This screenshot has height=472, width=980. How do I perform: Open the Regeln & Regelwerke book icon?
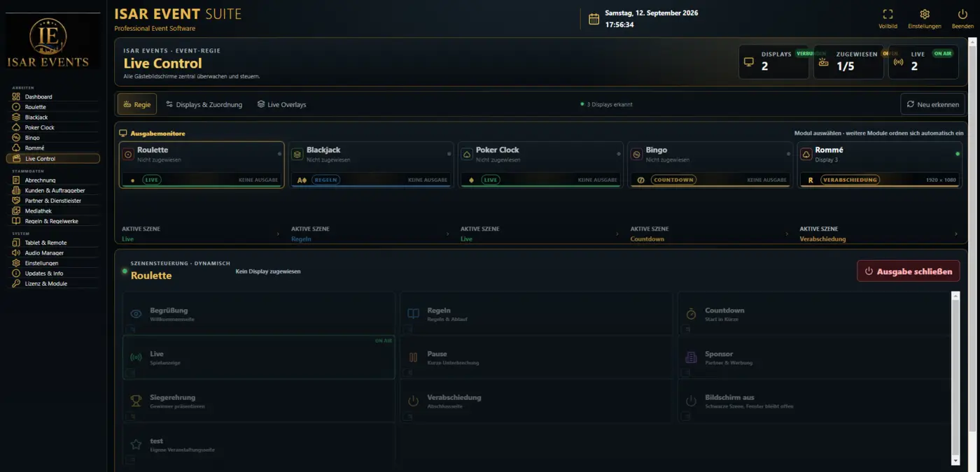[16, 221]
